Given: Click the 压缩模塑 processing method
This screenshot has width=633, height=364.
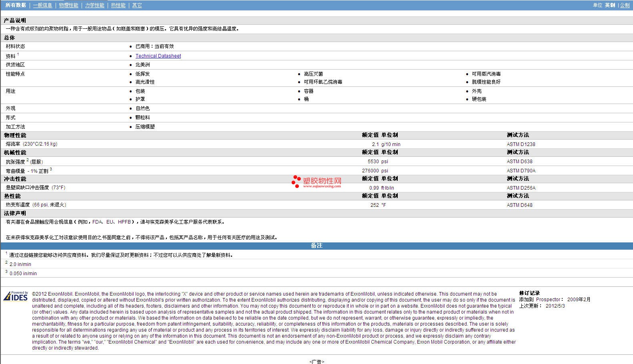Looking at the screenshot, I should click(x=145, y=127).
